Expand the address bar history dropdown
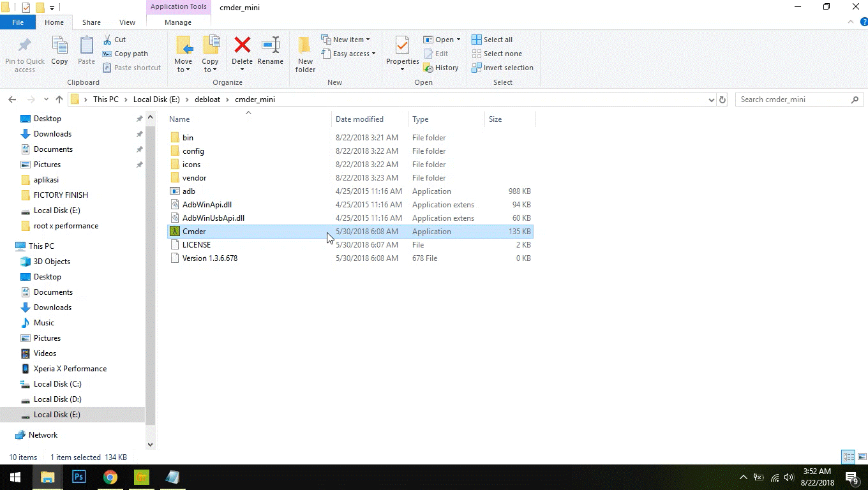This screenshot has width=868, height=490. [x=711, y=100]
